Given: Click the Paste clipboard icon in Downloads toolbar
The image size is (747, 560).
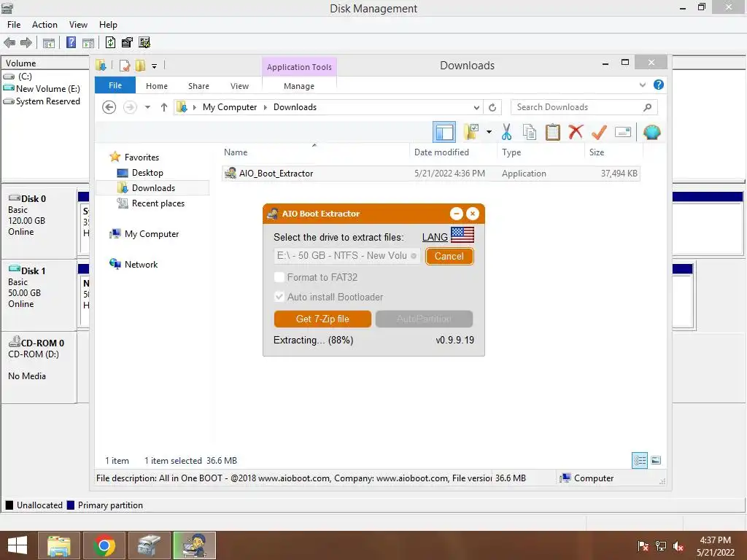Looking at the screenshot, I should [553, 133].
